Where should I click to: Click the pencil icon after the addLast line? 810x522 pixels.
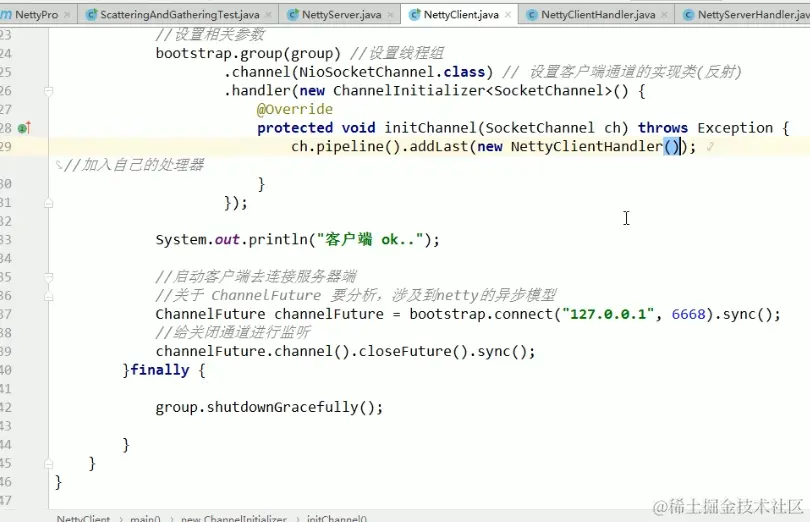[711, 147]
